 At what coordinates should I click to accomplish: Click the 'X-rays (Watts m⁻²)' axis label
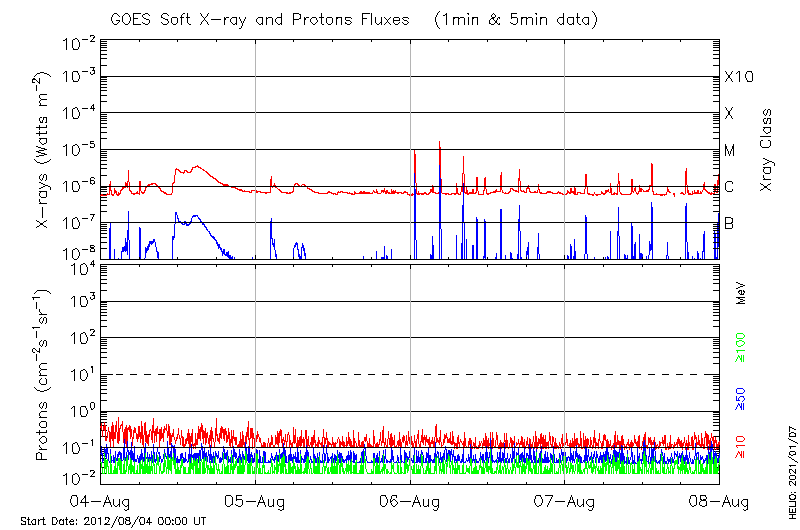(44, 150)
